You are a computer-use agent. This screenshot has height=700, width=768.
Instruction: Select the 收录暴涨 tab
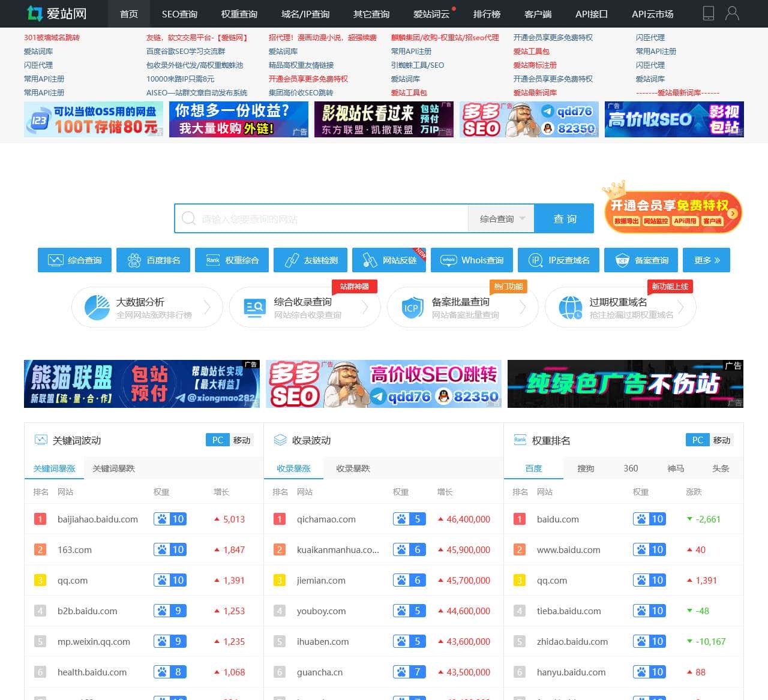tap(293, 468)
